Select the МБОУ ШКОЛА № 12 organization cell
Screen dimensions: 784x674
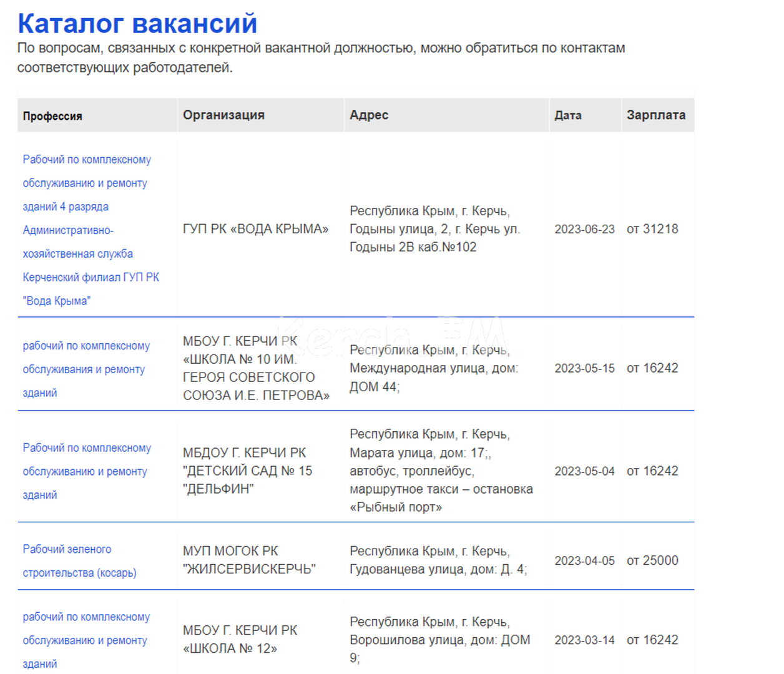point(240,640)
